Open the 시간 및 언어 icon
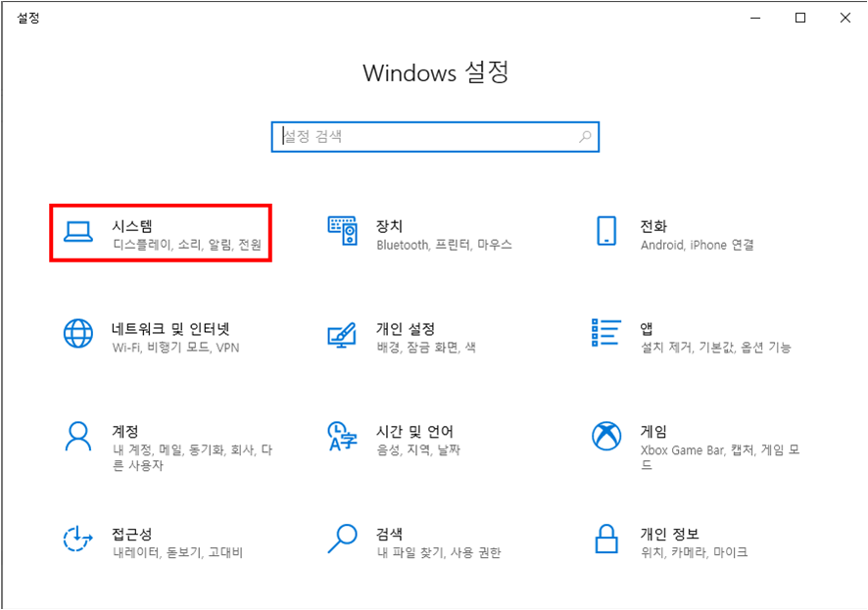Screen dimensions: 868x610 [342, 437]
